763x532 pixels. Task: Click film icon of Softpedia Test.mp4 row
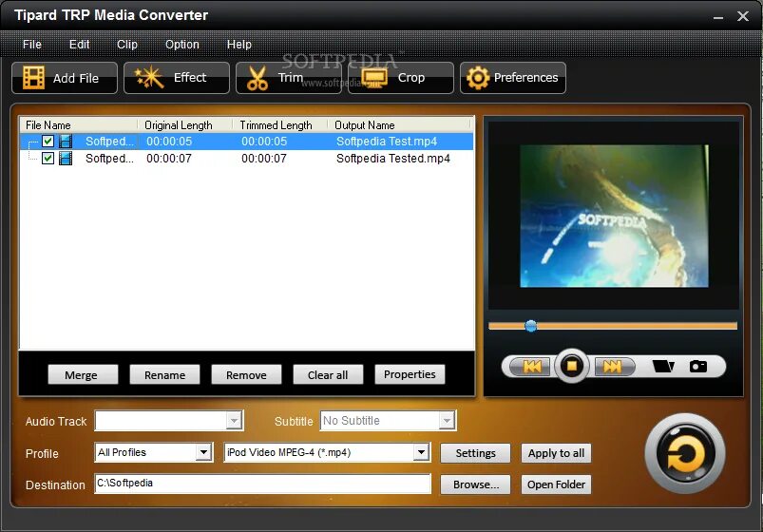point(66,142)
